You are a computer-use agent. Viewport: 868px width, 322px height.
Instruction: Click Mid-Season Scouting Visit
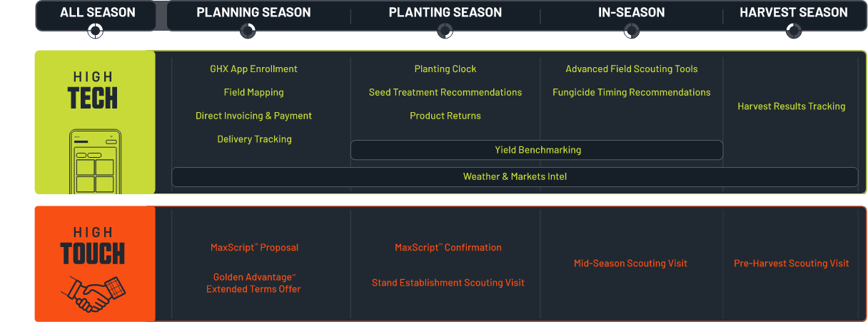[630, 263]
